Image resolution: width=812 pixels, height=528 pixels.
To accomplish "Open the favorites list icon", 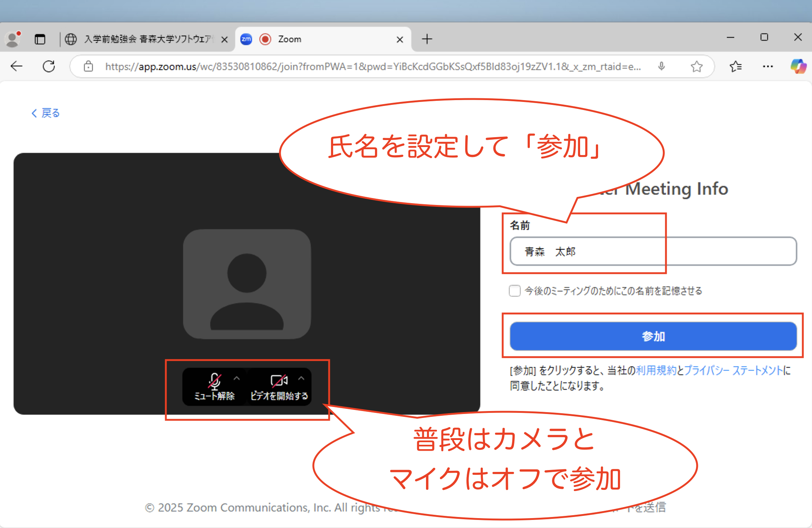I will click(x=735, y=66).
